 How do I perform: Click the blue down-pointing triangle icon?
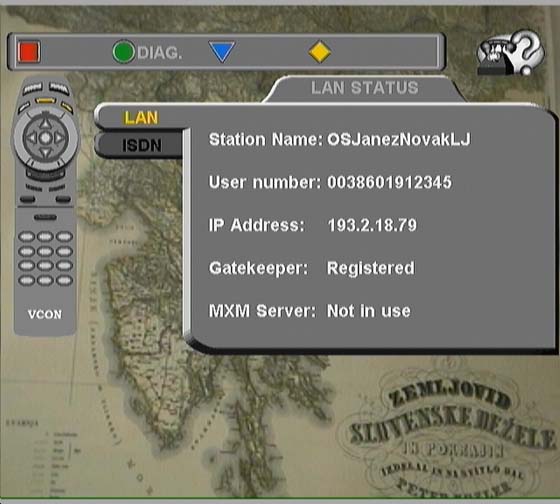click(x=222, y=52)
